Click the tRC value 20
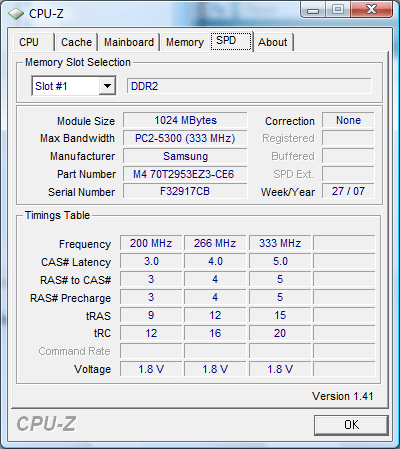The width and height of the screenshot is (400, 449). 280,333
